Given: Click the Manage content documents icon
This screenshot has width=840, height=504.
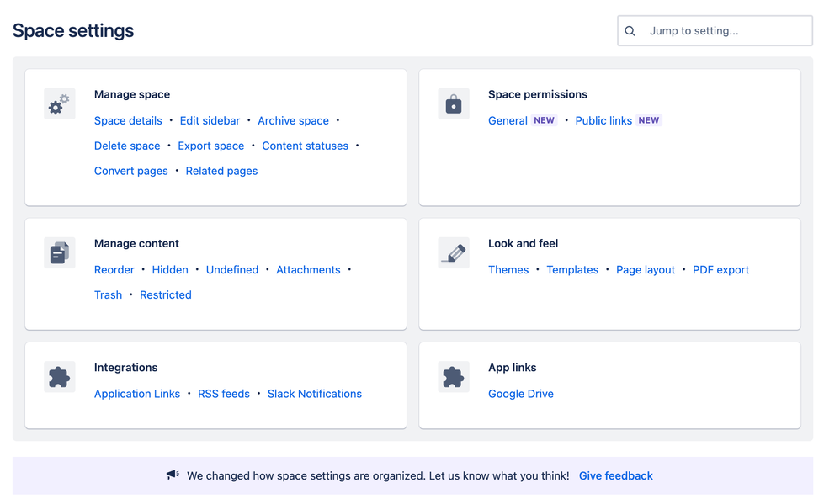Looking at the screenshot, I should pos(60,252).
